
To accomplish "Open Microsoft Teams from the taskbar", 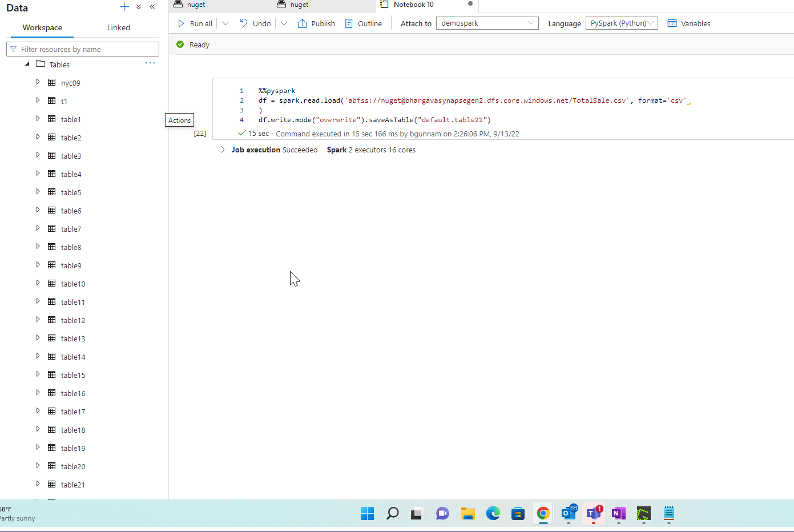I will 594,513.
